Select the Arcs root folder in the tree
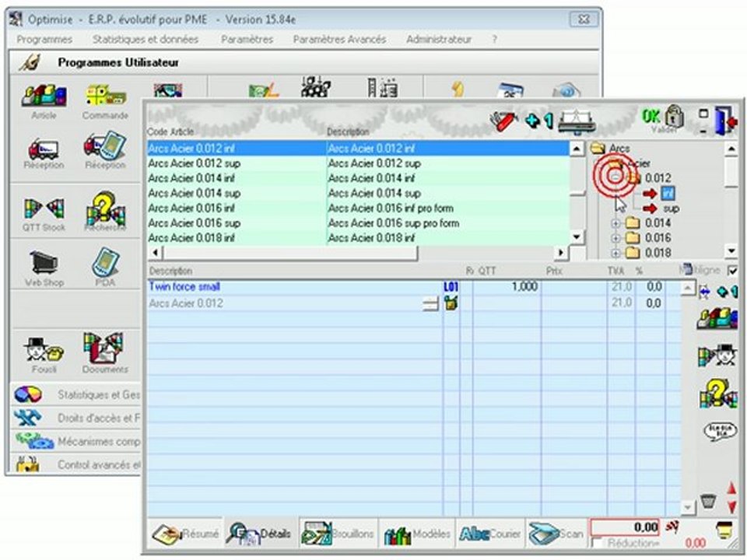 [619, 148]
